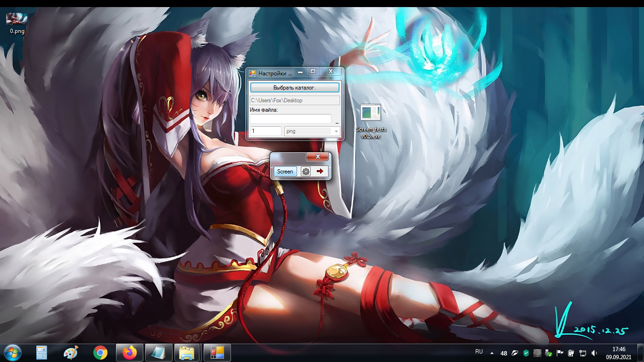This screenshot has height=362, width=644.
Task: Open the volume speaker icon
Action: pyautogui.click(x=594, y=353)
